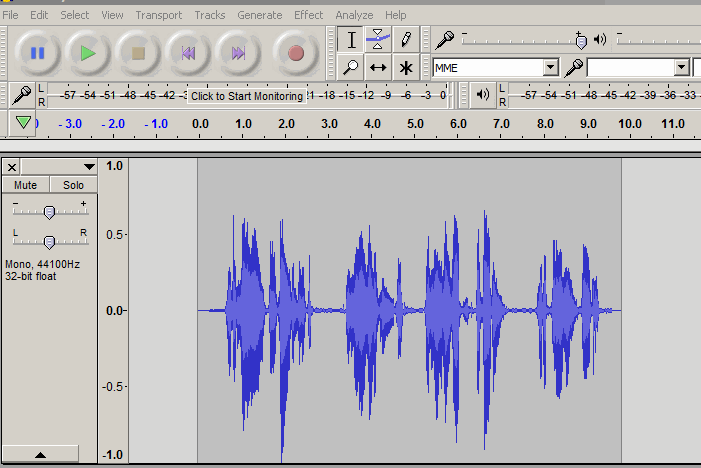The width and height of the screenshot is (701, 468).
Task: Select the Draw pencil tool
Action: 405,40
